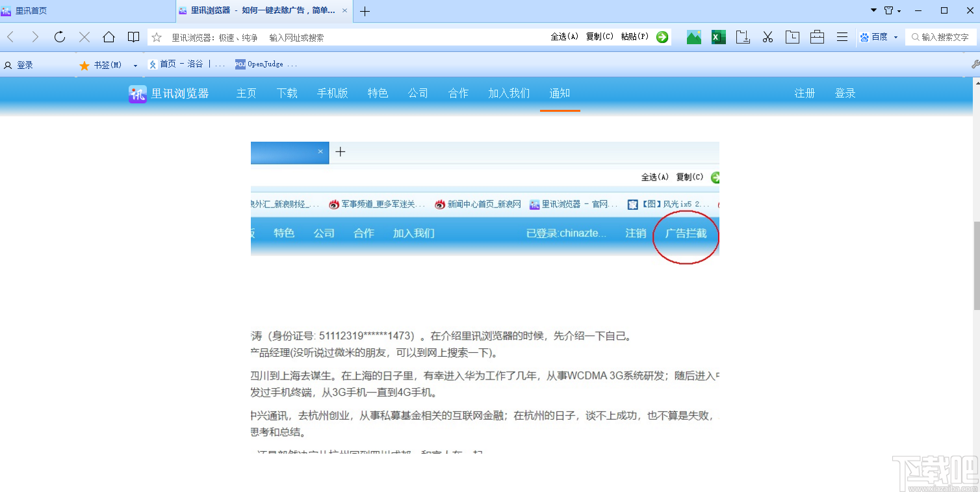This screenshot has width=980, height=492.
Task: Open the 书签(M) bookmarks menu
Action: point(101,65)
